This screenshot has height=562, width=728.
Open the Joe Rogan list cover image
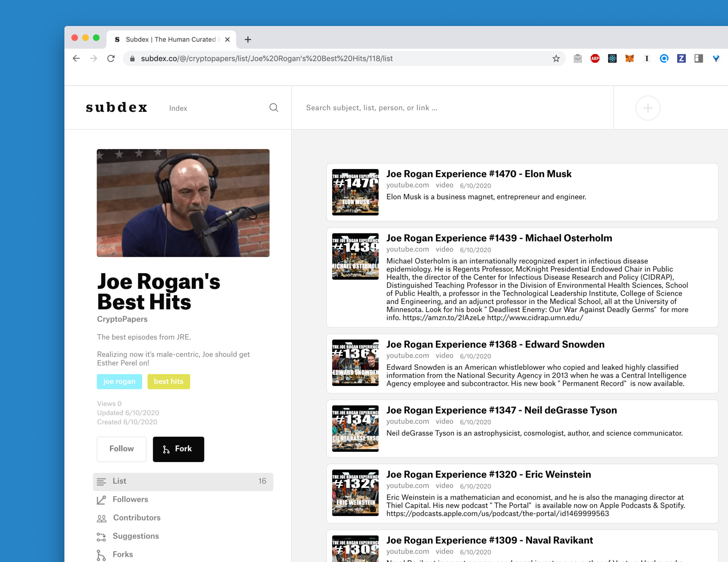pyautogui.click(x=183, y=203)
